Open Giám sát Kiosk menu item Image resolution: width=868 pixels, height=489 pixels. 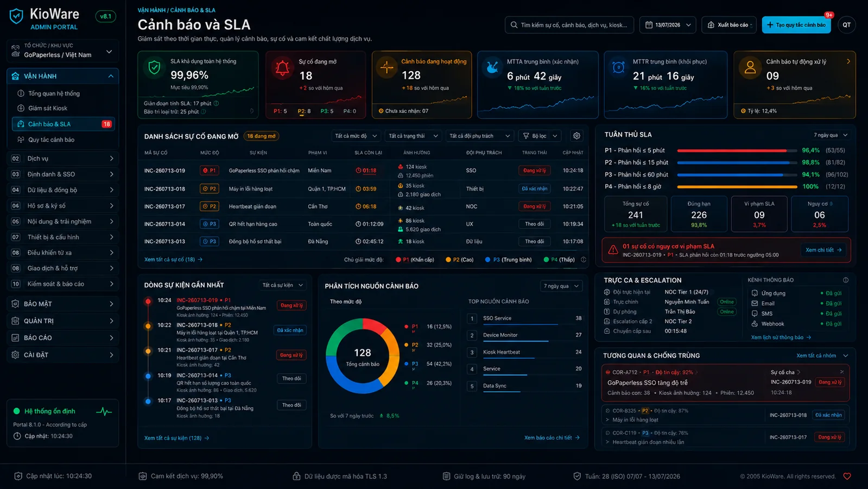pos(48,108)
